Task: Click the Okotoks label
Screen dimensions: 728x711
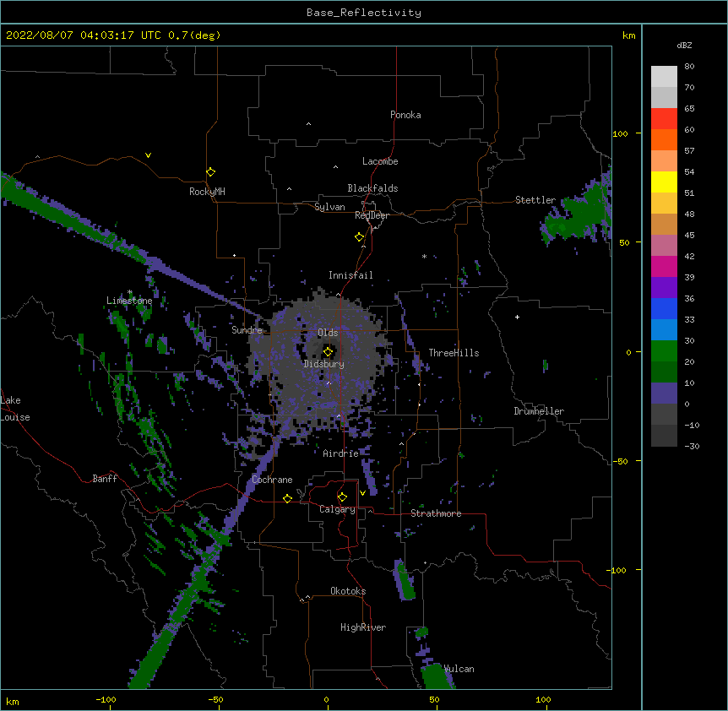Action: click(x=348, y=591)
